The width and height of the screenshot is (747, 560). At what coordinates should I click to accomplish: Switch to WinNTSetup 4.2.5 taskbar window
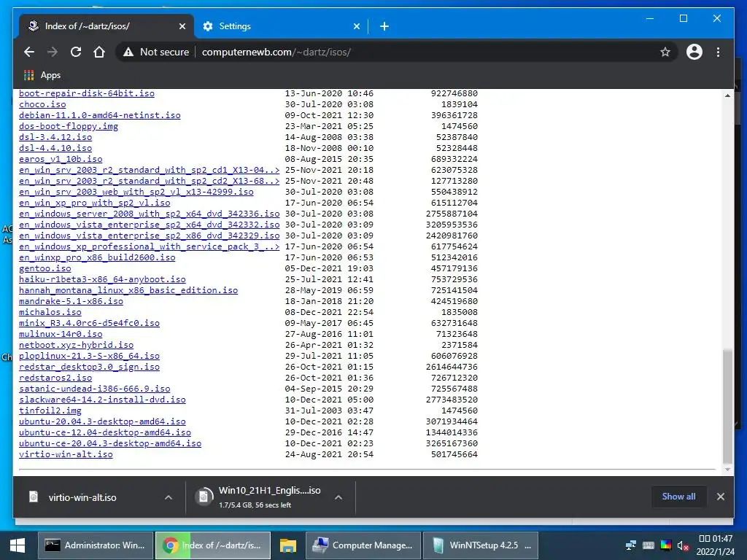(481, 545)
